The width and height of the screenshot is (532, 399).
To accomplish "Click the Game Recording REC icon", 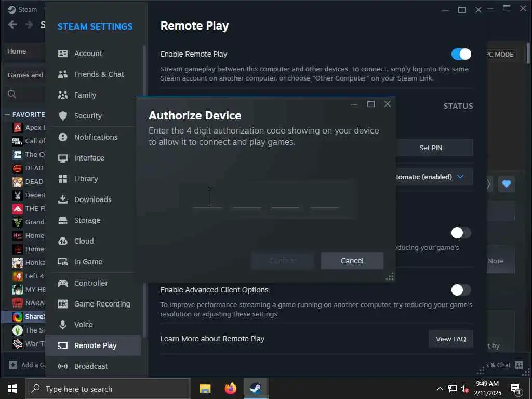I will tap(63, 304).
